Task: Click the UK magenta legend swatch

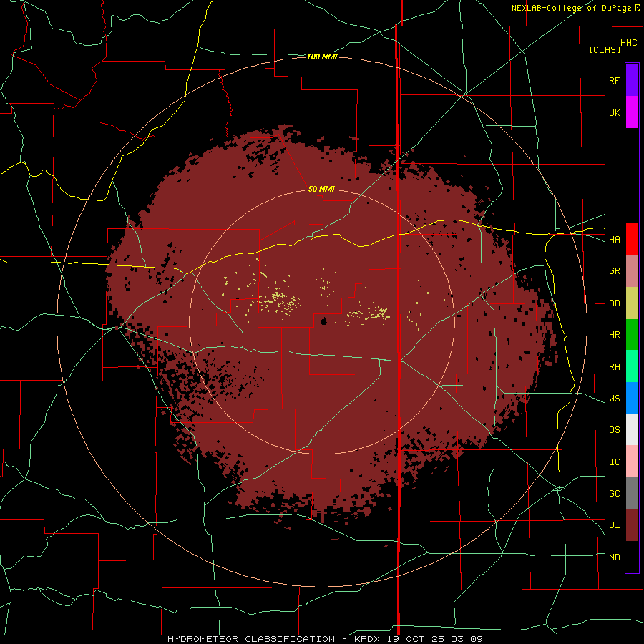Action: [632, 112]
